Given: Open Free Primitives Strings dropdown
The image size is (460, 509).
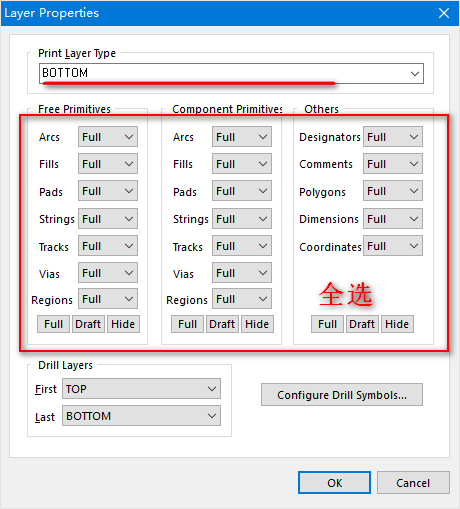Looking at the screenshot, I should point(108,219).
